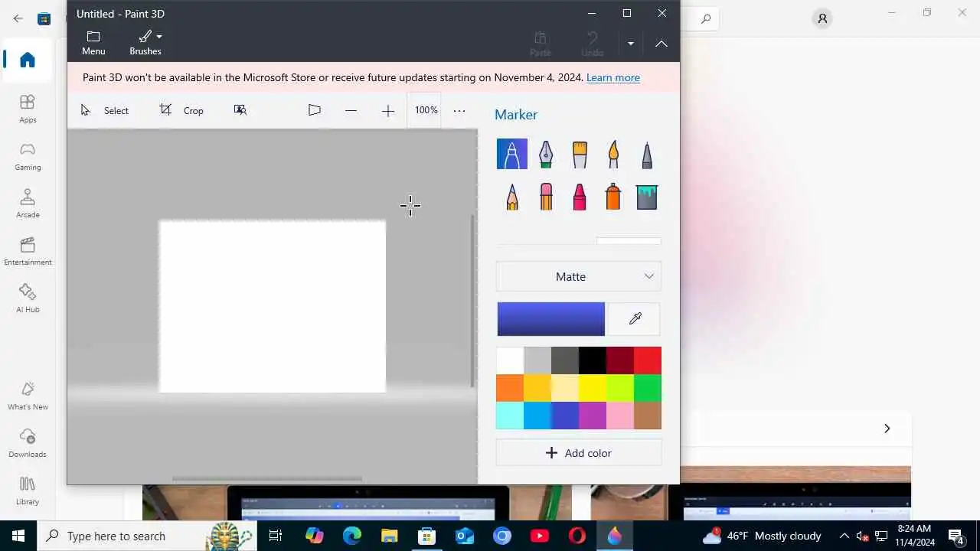Zoom out with the minus button
The image size is (980, 551).
pos(351,110)
